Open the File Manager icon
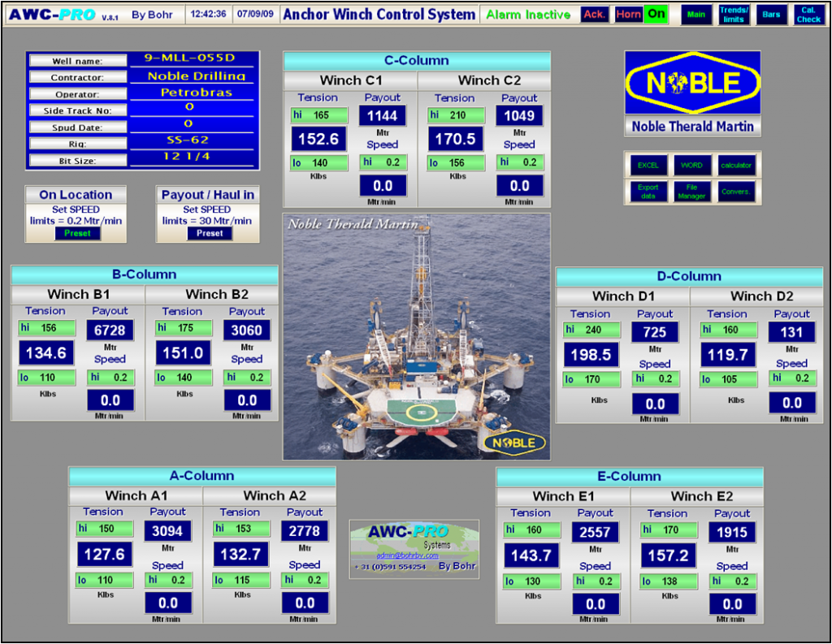 tap(691, 191)
